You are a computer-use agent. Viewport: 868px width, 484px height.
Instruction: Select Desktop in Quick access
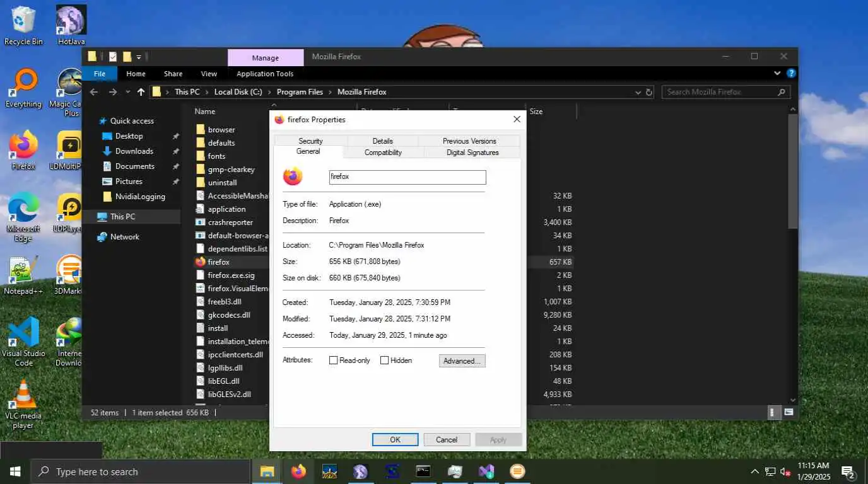click(129, 136)
